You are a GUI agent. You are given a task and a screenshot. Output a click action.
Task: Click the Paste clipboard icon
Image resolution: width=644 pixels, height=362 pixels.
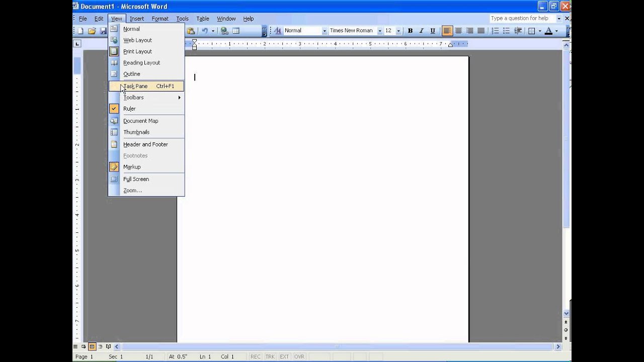191,31
